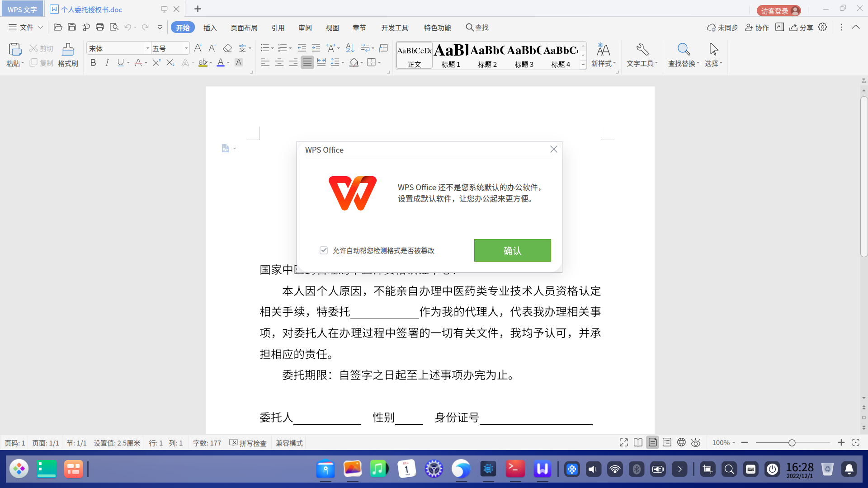Click the Bold formatting icon

pos(93,63)
